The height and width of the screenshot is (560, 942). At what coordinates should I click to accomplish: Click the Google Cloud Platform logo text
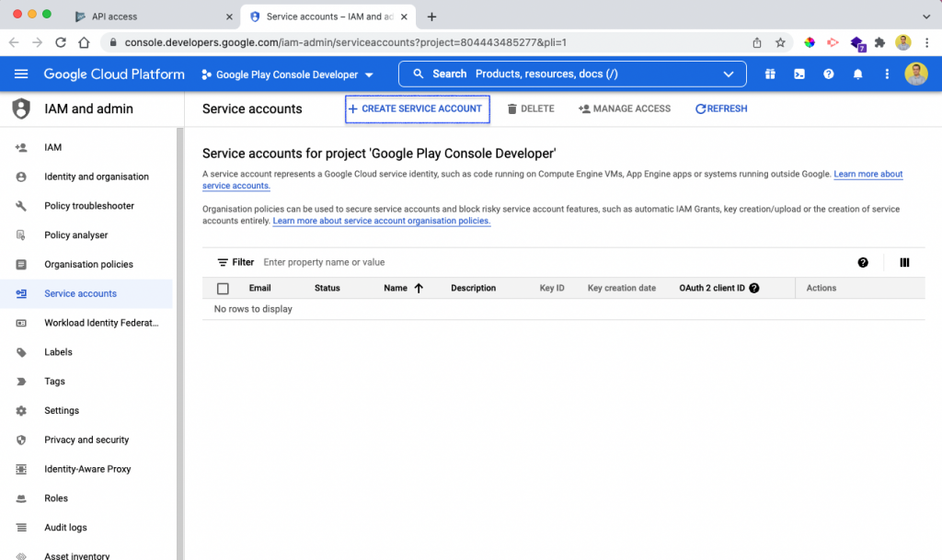[114, 74]
